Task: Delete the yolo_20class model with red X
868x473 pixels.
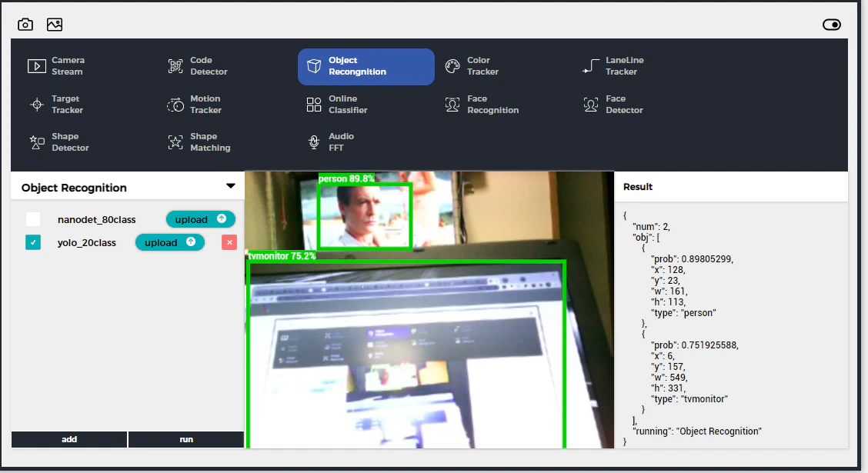Action: tap(229, 242)
